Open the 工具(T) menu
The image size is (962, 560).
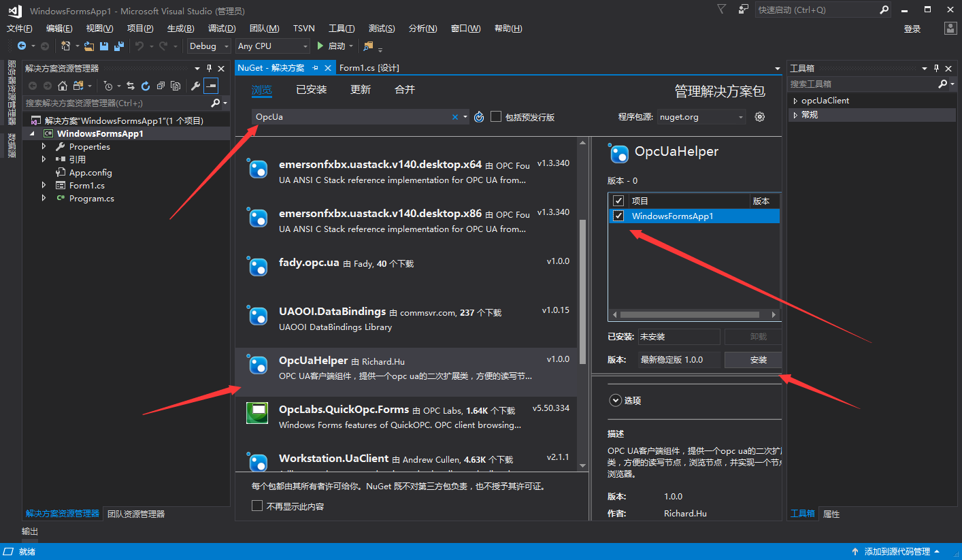tap(342, 28)
